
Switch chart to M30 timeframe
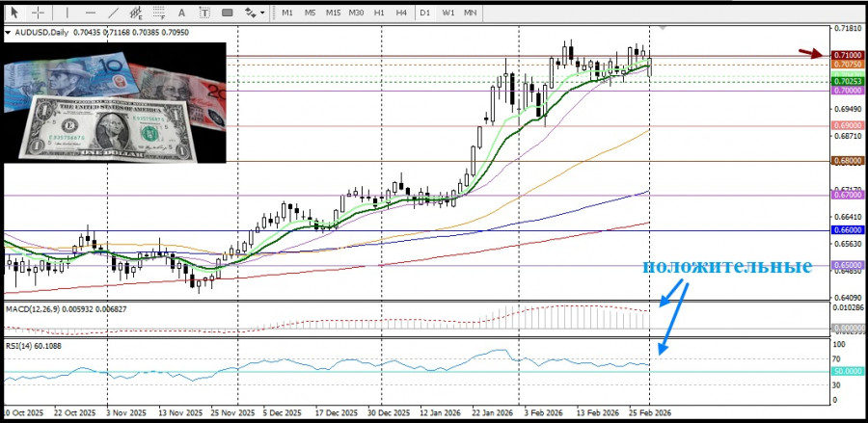356,13
